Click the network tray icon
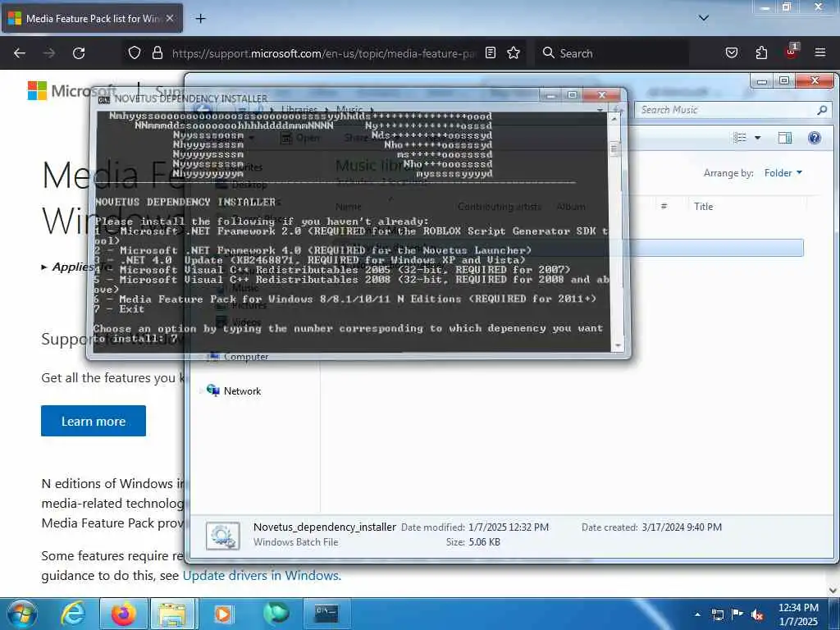The height and width of the screenshot is (630, 840). [x=717, y=614]
